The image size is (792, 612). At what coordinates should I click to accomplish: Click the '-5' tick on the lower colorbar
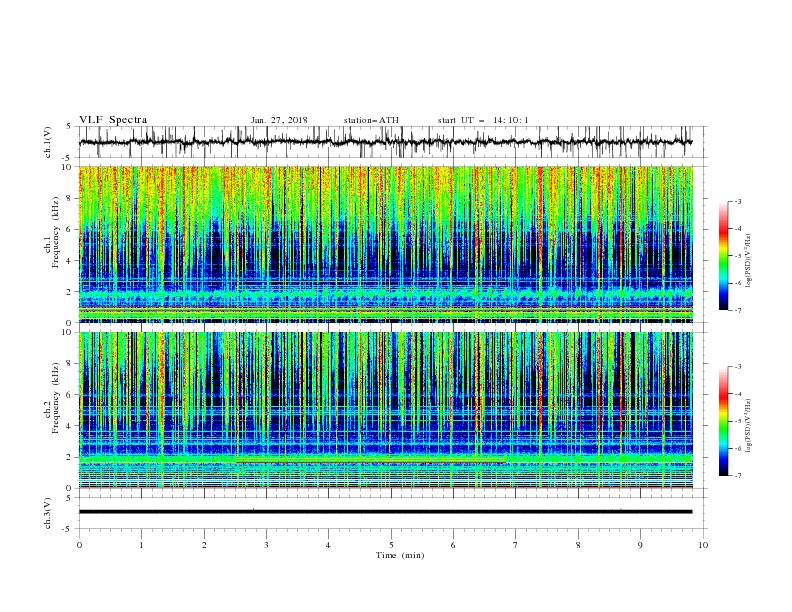click(x=738, y=421)
